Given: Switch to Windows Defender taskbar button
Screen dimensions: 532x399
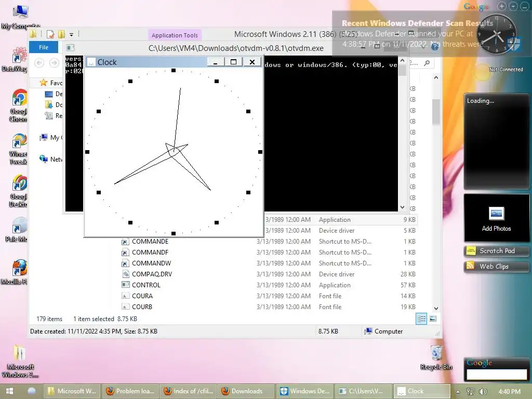Looking at the screenshot, I should [304, 391].
